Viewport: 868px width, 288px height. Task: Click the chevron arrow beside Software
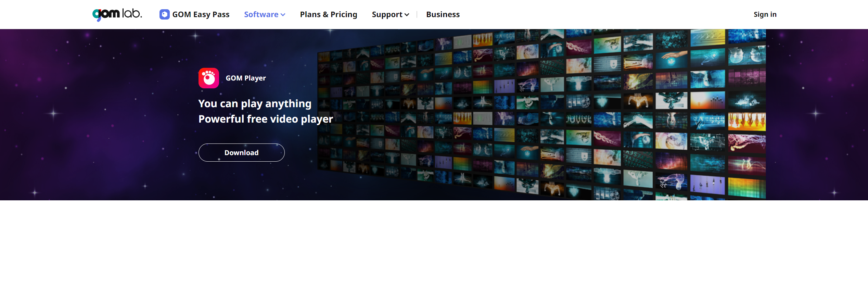283,15
